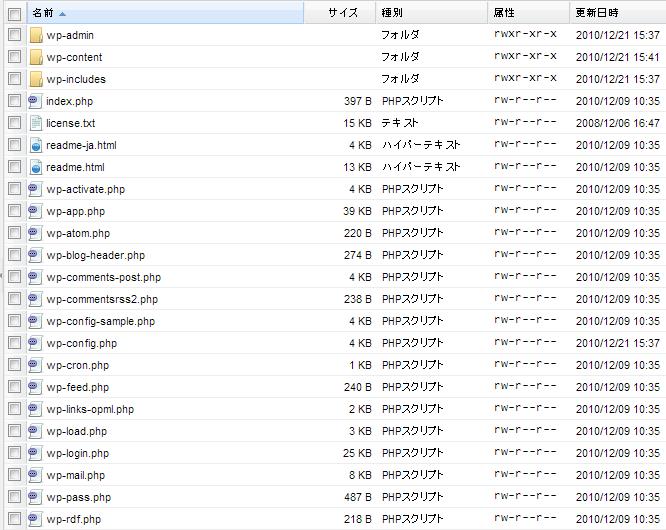Click the 487 B size of wp-pass.php
The image size is (666, 530).
coord(358,497)
